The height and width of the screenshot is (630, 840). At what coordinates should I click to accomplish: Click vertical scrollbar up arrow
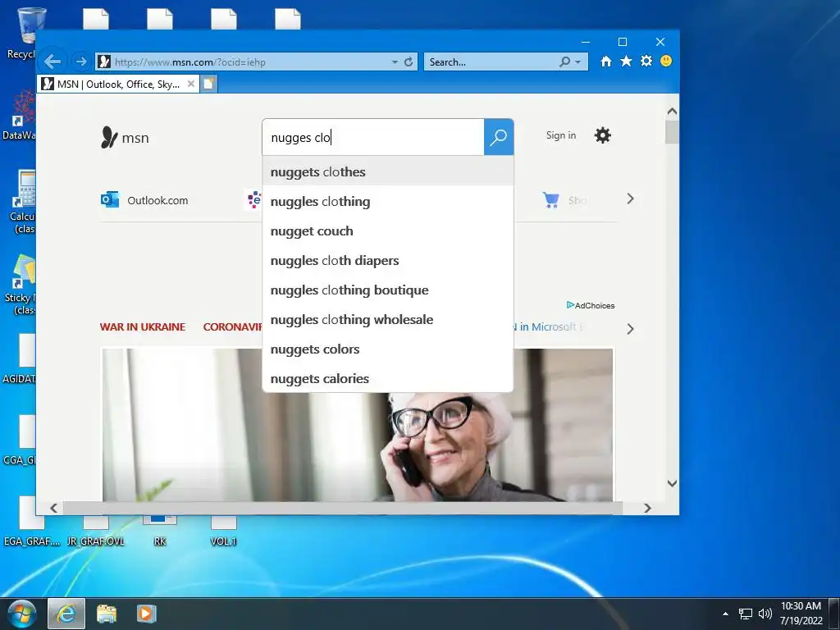672,112
